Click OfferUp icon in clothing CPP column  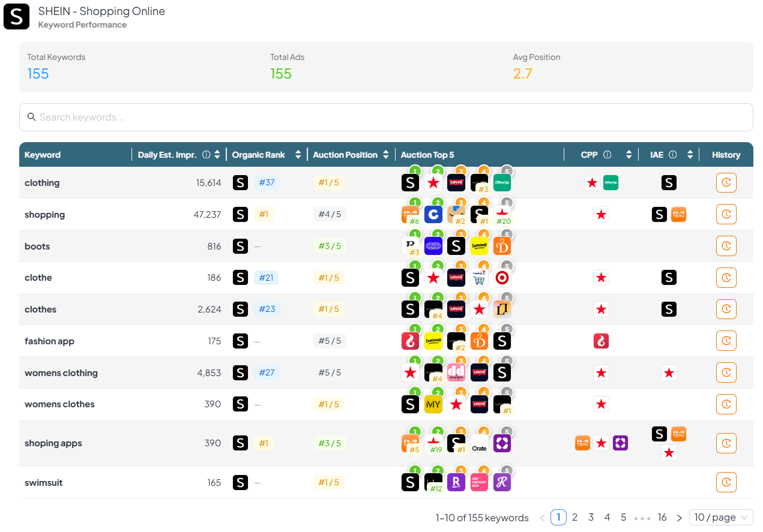[x=611, y=182]
